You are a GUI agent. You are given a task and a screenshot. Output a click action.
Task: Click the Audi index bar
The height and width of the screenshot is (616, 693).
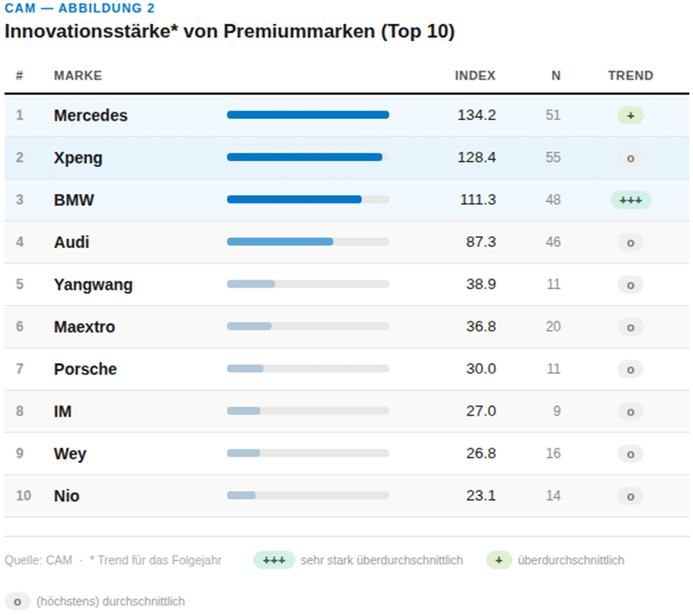pos(280,242)
